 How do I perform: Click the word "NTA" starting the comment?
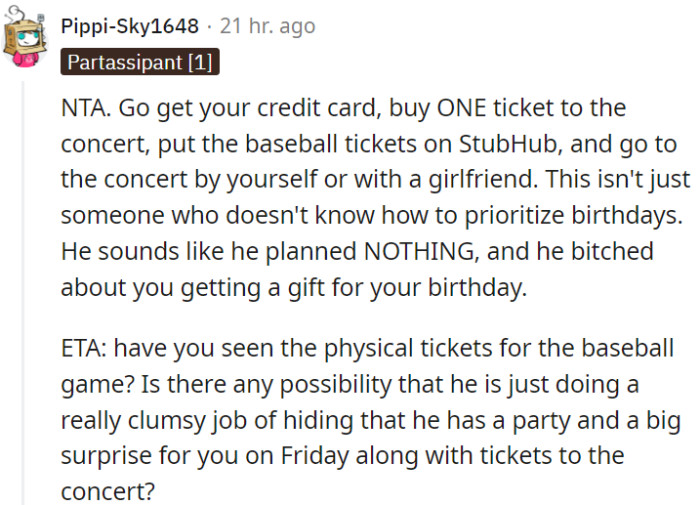[x=83, y=107]
